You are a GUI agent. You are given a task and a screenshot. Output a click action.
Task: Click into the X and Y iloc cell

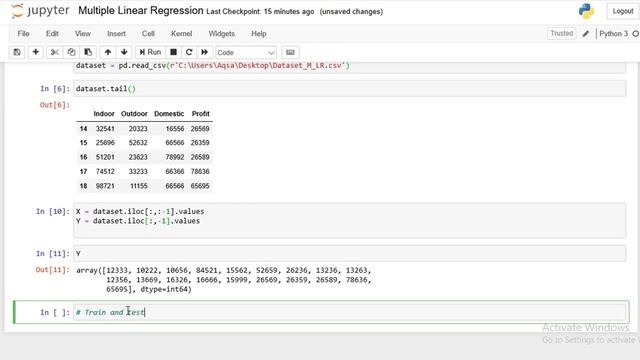(349, 220)
